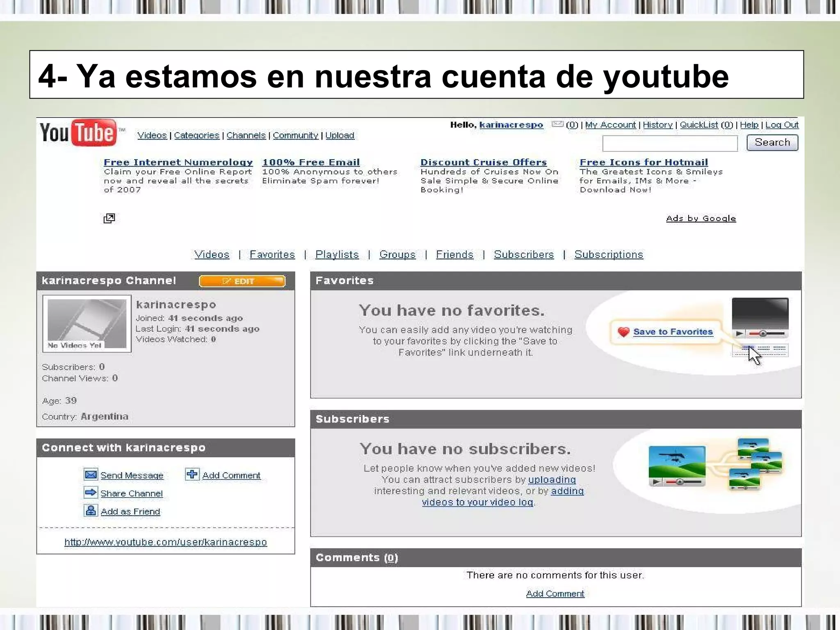The height and width of the screenshot is (630, 840).
Task: Click the inbox count (0) link
Action: 572,125
